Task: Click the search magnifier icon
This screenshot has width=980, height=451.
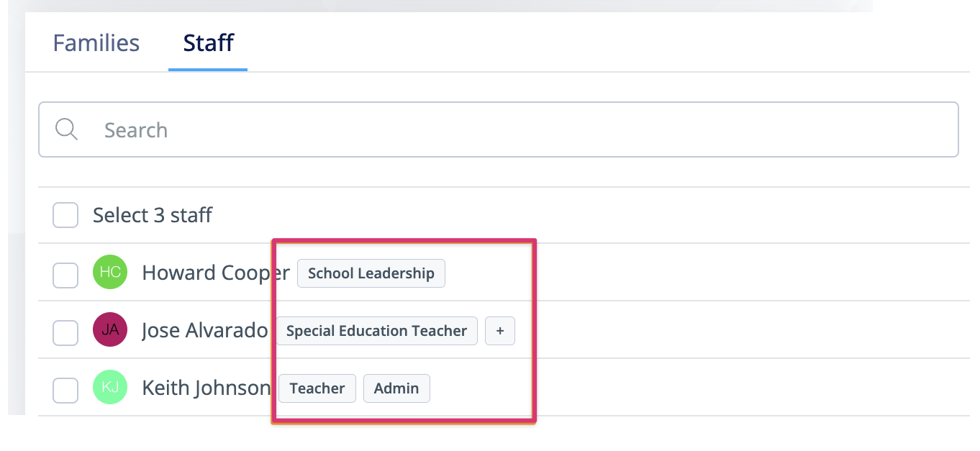Action: (x=66, y=129)
